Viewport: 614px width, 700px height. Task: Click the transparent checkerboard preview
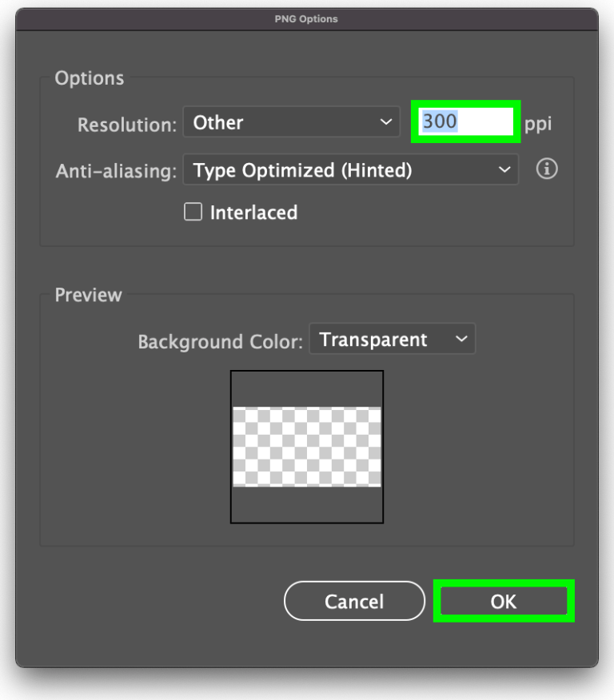pos(306,446)
